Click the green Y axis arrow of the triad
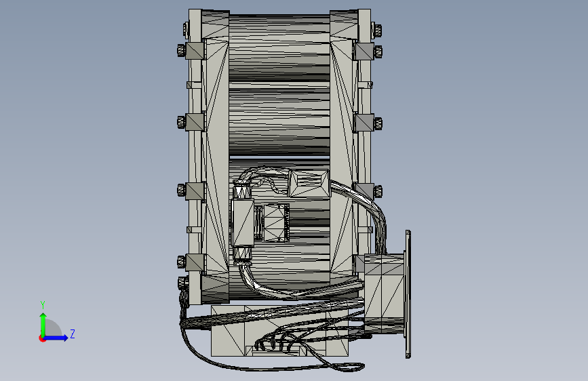588x381 pixels. tap(43, 324)
